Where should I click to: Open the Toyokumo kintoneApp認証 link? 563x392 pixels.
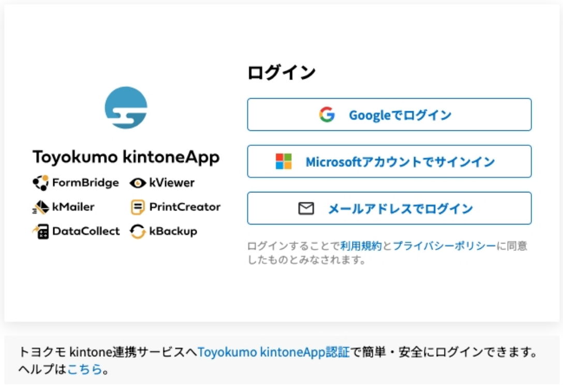point(274,352)
